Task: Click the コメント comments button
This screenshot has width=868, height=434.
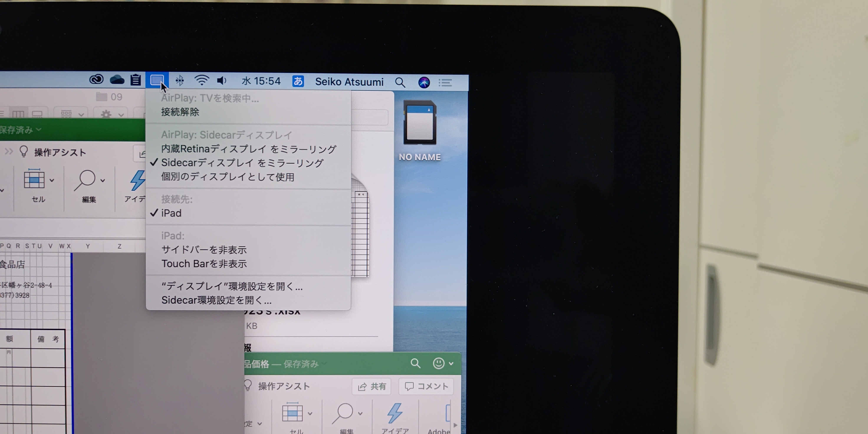Action: point(426,386)
